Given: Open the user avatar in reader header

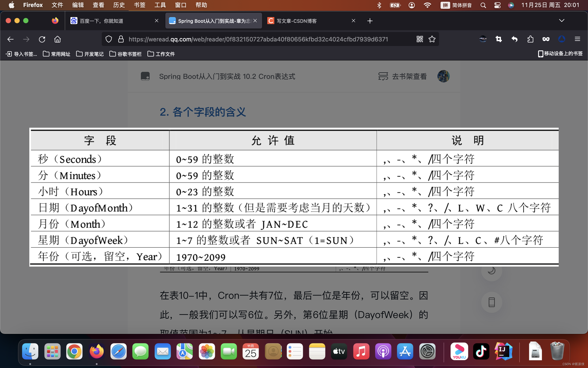Looking at the screenshot, I should point(443,76).
